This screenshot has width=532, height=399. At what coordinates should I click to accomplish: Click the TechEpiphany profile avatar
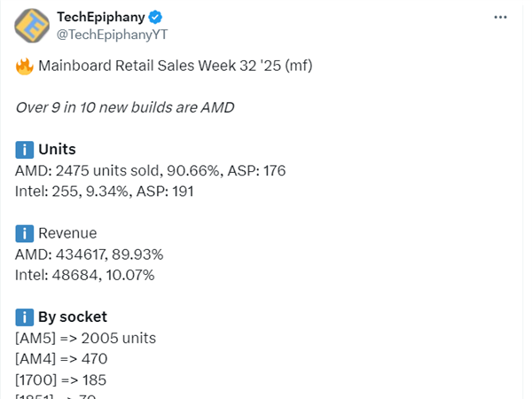(32, 26)
